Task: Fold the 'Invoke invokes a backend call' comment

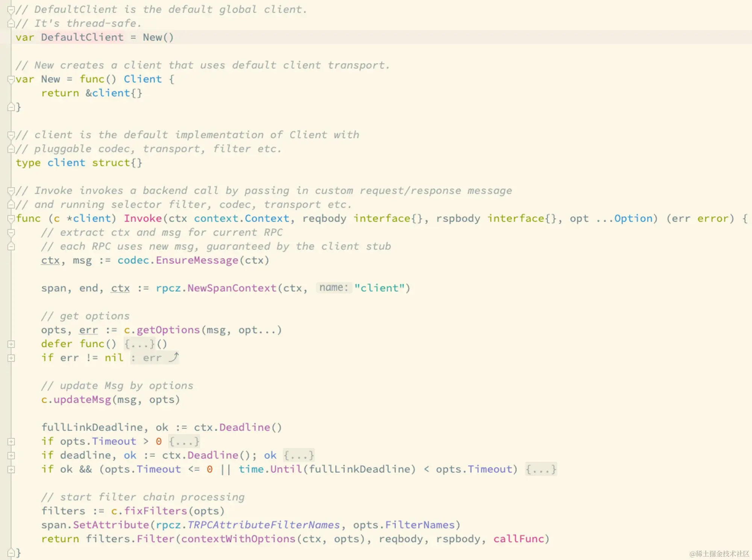Action: (x=11, y=191)
